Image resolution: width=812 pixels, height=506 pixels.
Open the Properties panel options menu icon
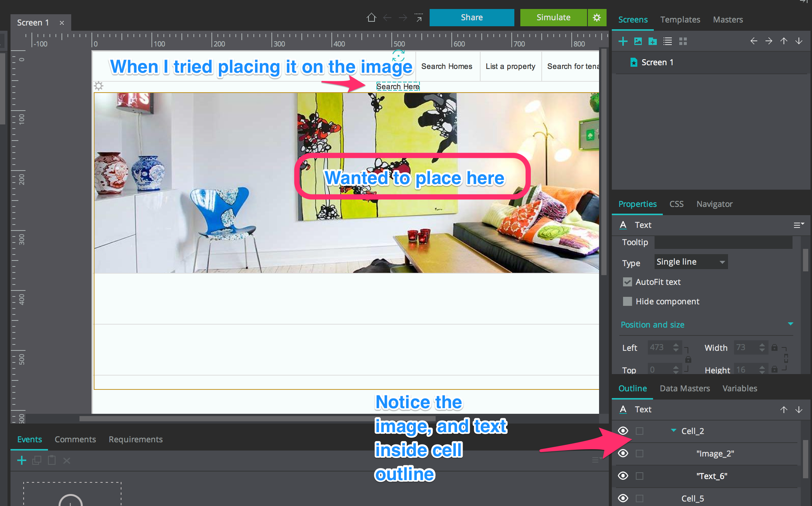pos(799,225)
